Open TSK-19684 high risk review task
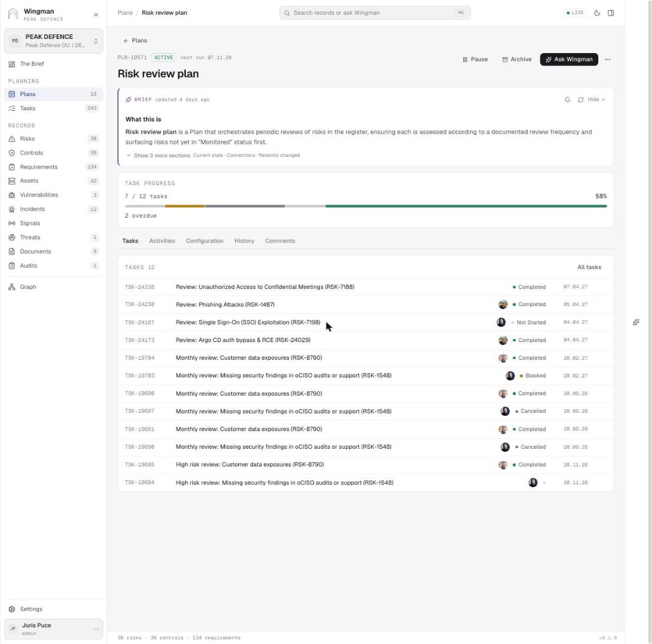The height and width of the screenshot is (644, 652). pos(365,483)
